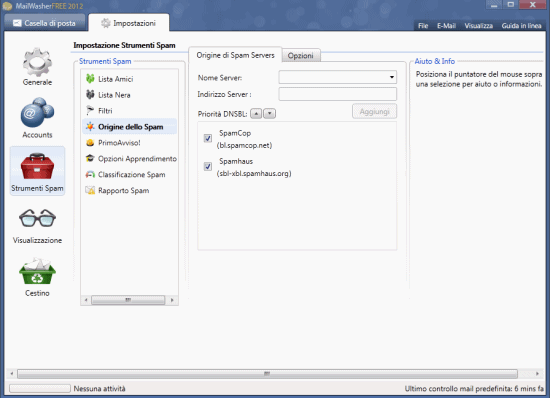Select Lista Nera in the list
The height and width of the screenshot is (398, 550).
(x=129, y=95)
